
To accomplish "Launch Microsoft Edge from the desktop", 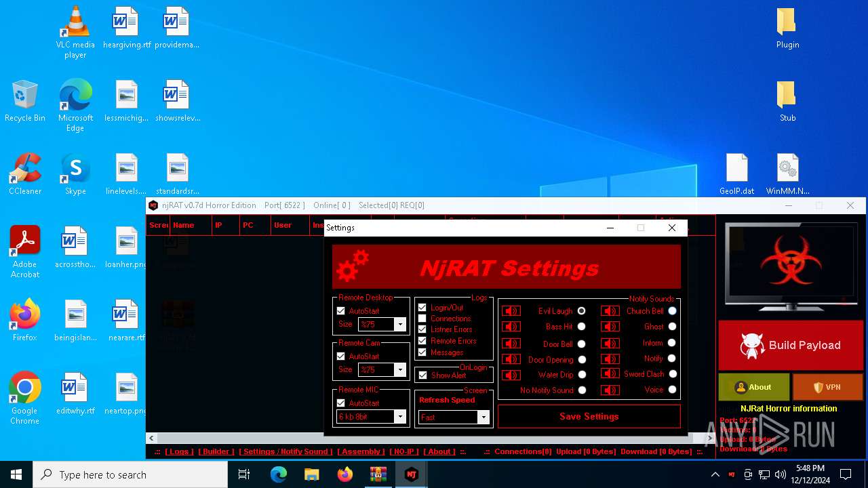I will [75, 105].
